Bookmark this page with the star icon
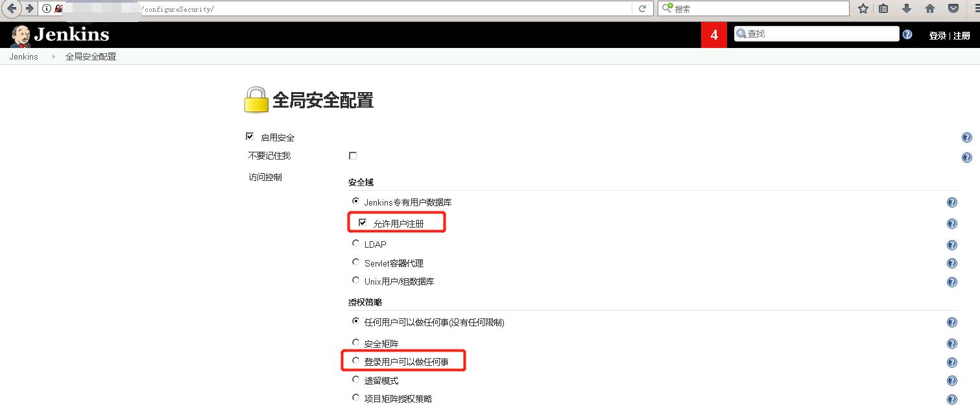980x417 pixels. click(x=863, y=8)
